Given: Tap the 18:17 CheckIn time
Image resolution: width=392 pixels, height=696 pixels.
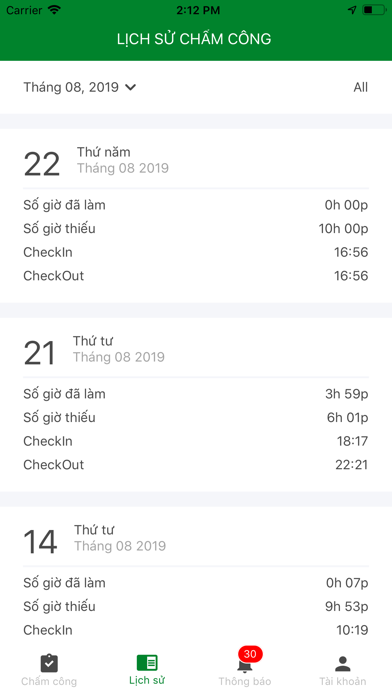Looking at the screenshot, I should pyautogui.click(x=352, y=441).
